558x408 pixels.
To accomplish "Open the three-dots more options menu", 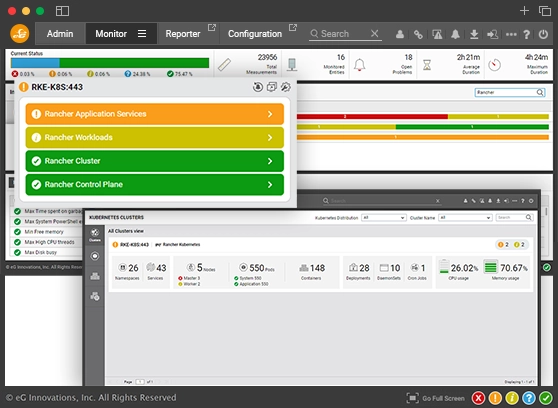I will coord(511,34).
